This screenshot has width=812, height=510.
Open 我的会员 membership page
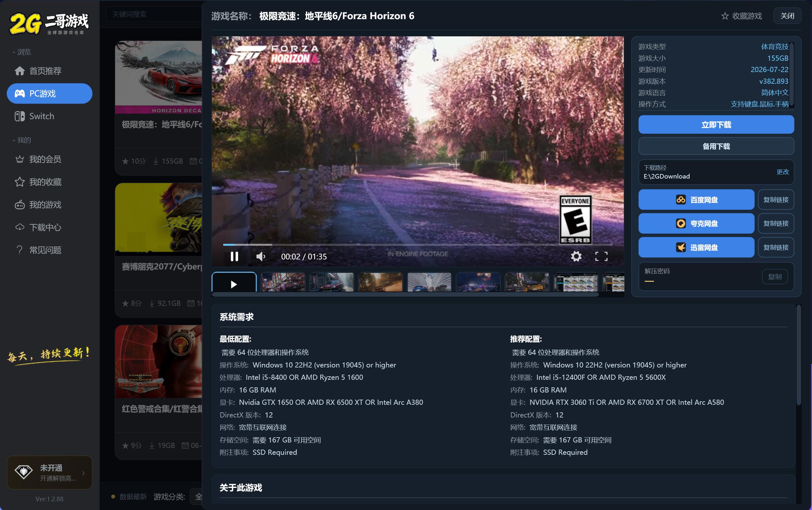pyautogui.click(x=50, y=159)
